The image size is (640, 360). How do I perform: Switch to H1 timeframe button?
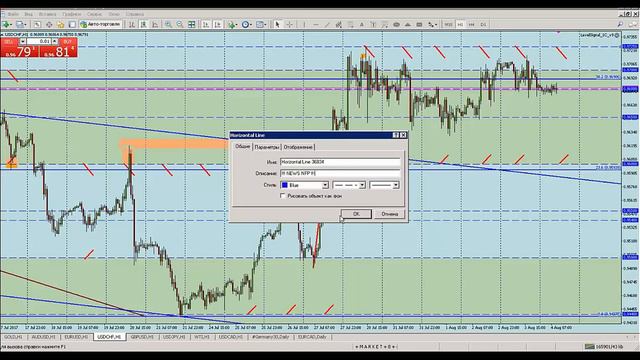pos(460,24)
